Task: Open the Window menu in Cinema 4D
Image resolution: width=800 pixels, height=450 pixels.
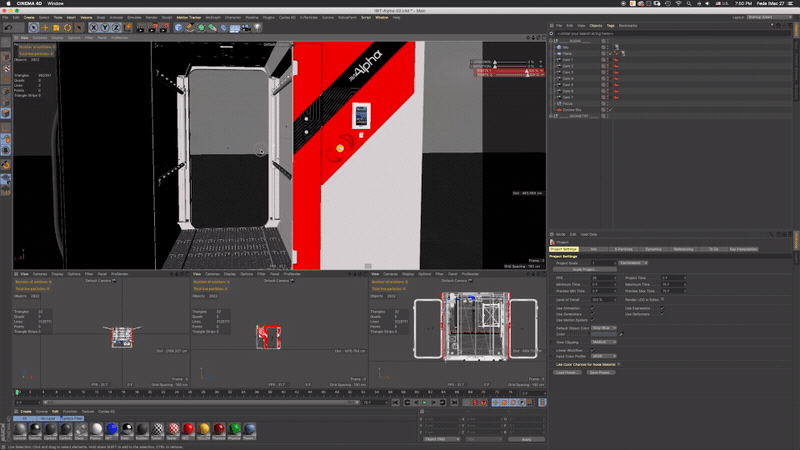Action: pyautogui.click(x=382, y=17)
